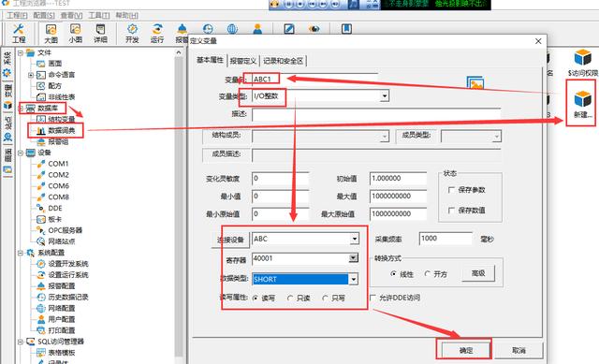Select the 读写 radio button
This screenshot has width=599, height=364.
tap(256, 298)
